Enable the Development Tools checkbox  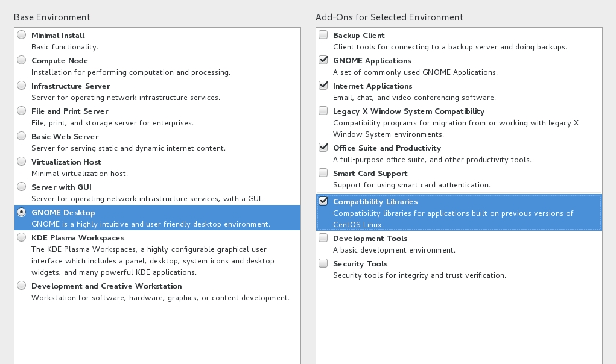point(323,238)
